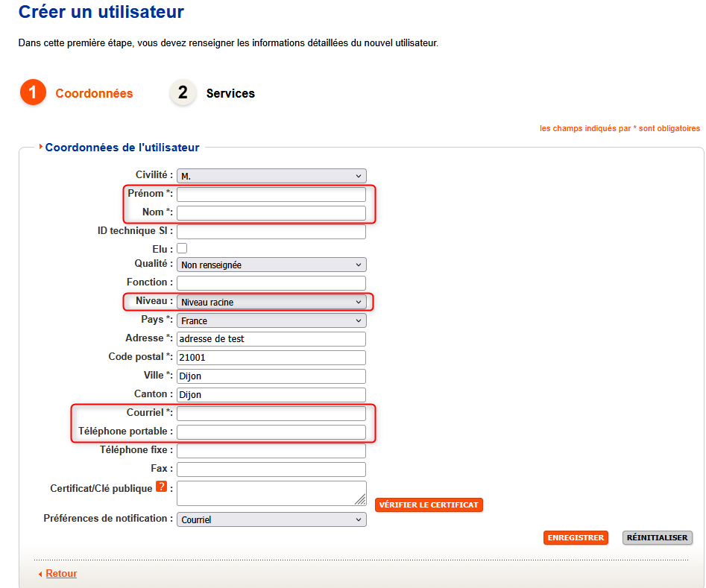This screenshot has width=706, height=588.
Task: Follow the Retour link
Action: 61,573
